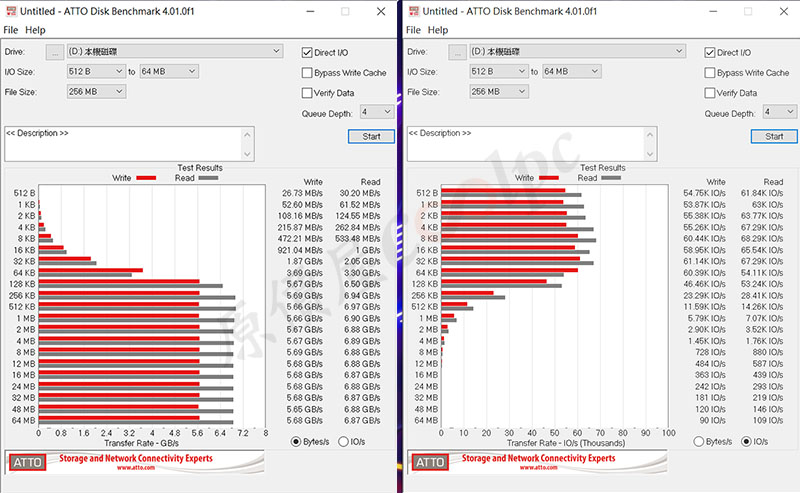This screenshot has height=493, width=800.
Task: Open Queue Depth dropdown in right window
Action: (x=779, y=112)
